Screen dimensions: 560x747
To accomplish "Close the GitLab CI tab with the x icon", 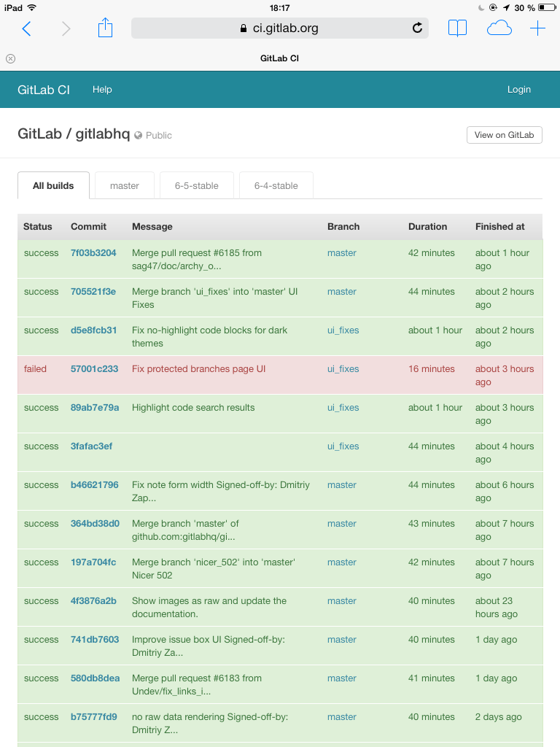I will click(10, 58).
